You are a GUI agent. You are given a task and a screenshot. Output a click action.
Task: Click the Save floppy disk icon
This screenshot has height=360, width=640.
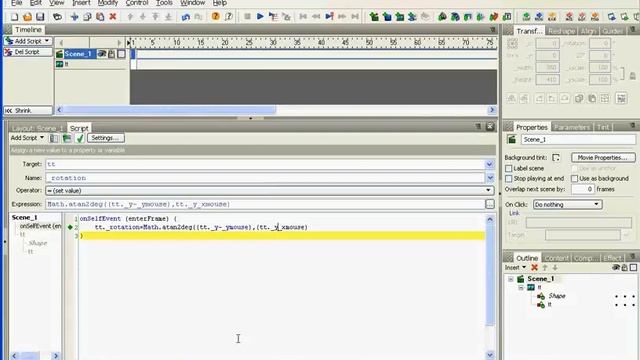click(x=40, y=17)
